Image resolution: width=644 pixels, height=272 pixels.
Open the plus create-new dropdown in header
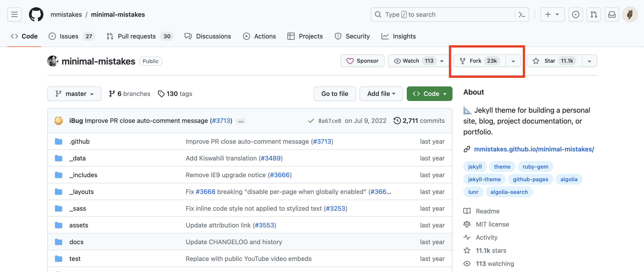(x=552, y=14)
